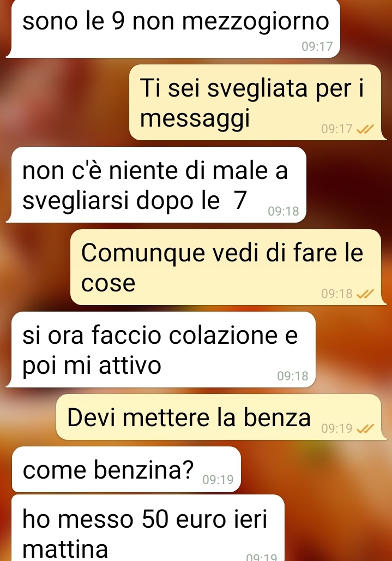This screenshot has height=561, width=392.
Task: Tap the double-check icon on 'Ti sei svegliata' message
Action: [365, 129]
